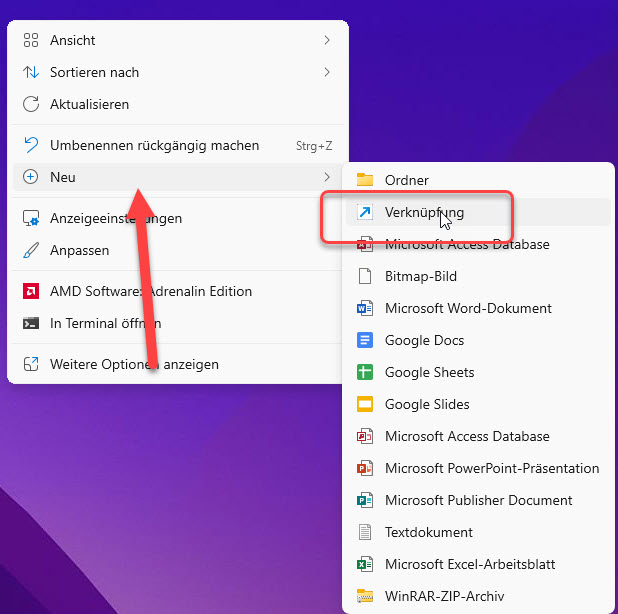Image resolution: width=618 pixels, height=614 pixels.
Task: Click the plus icon next to Neu
Action: click(31, 177)
